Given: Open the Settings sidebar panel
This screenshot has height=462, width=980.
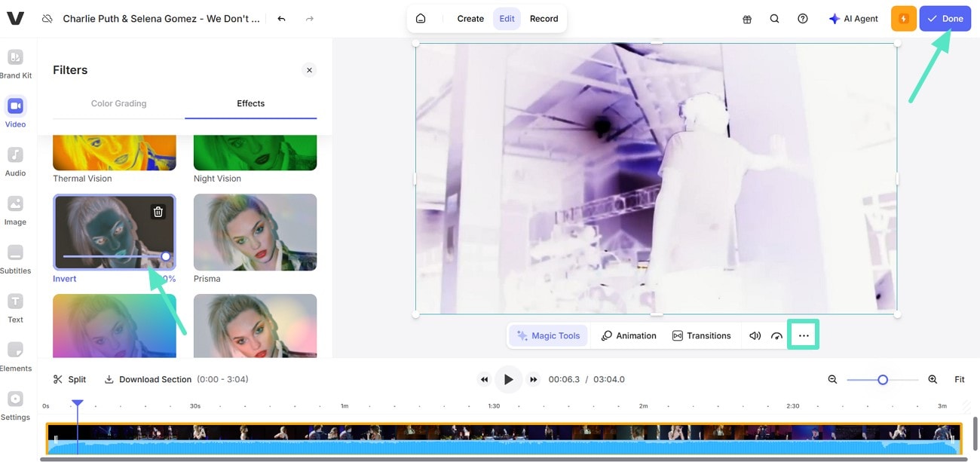Looking at the screenshot, I should pos(16,405).
